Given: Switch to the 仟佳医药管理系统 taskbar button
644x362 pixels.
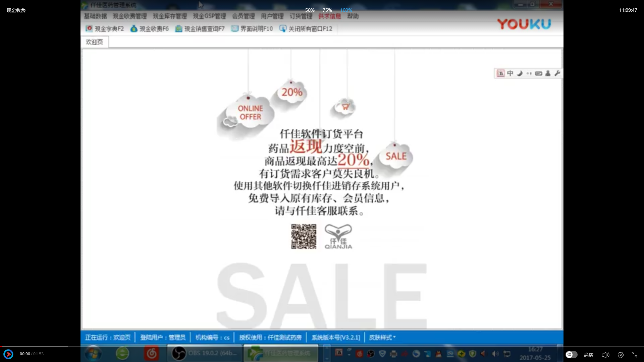Looking at the screenshot, I should [281, 353].
